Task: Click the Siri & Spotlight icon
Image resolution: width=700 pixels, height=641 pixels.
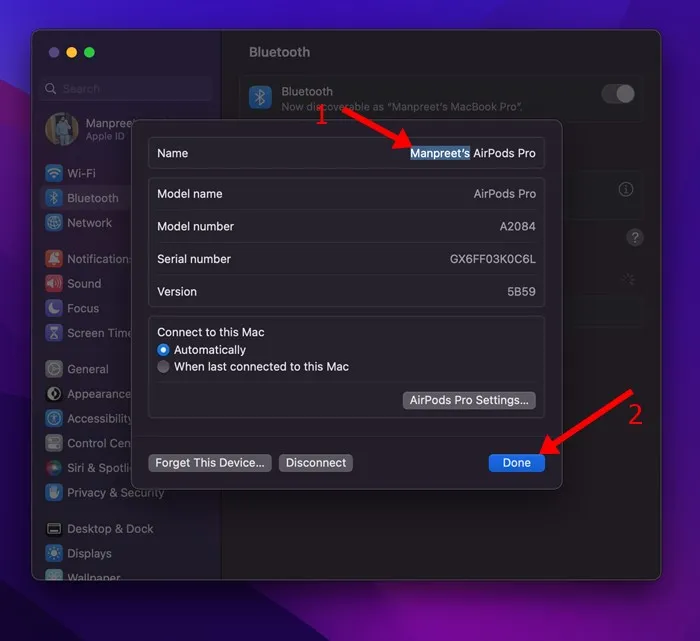Action: 54,468
